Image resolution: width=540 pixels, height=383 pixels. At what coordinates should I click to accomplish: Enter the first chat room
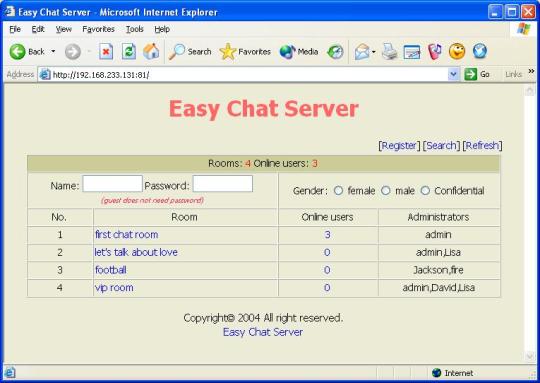(x=126, y=235)
